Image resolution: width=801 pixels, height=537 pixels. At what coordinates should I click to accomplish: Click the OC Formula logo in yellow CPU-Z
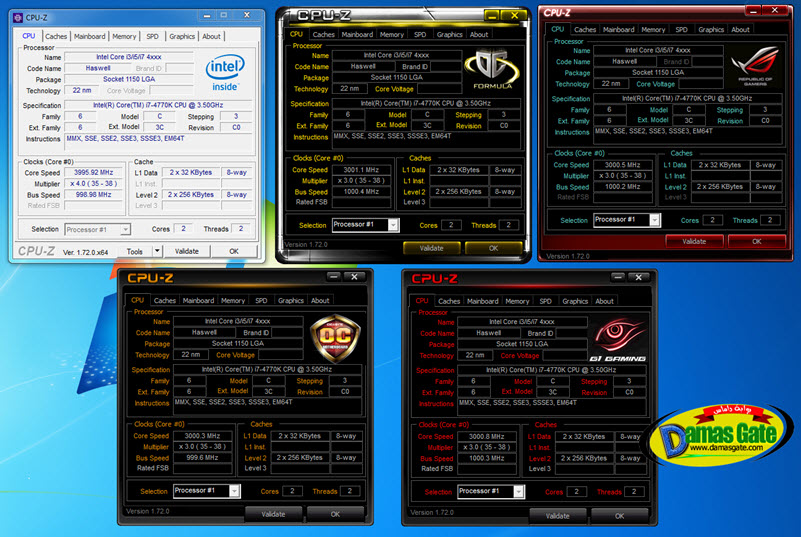pos(492,69)
